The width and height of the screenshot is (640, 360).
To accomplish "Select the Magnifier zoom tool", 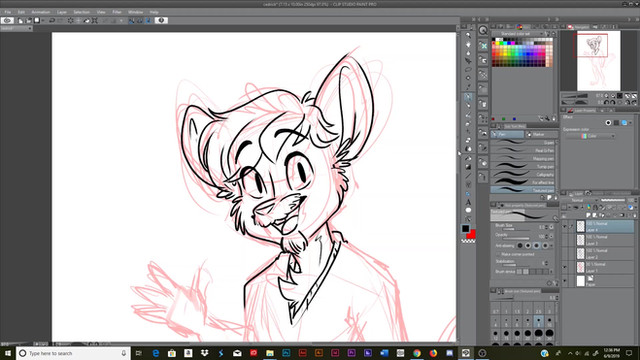I will (468, 36).
